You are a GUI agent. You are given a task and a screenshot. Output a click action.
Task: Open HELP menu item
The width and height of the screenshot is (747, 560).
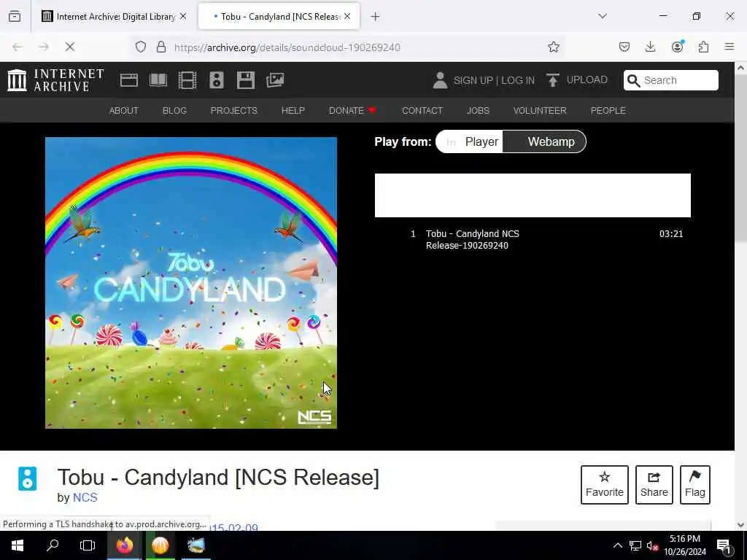[x=293, y=111]
